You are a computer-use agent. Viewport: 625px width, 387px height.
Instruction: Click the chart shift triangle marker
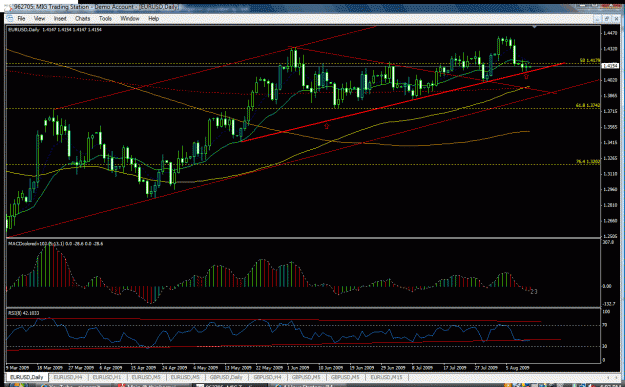[x=535, y=27]
